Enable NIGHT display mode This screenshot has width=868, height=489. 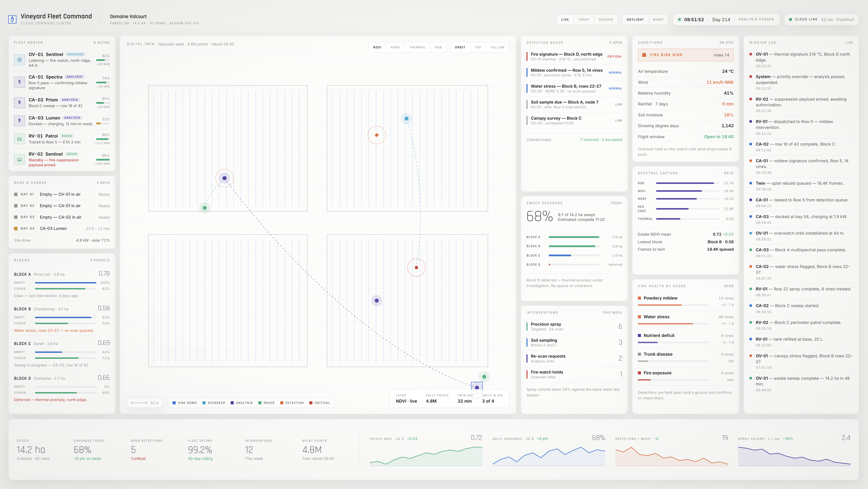click(x=658, y=20)
